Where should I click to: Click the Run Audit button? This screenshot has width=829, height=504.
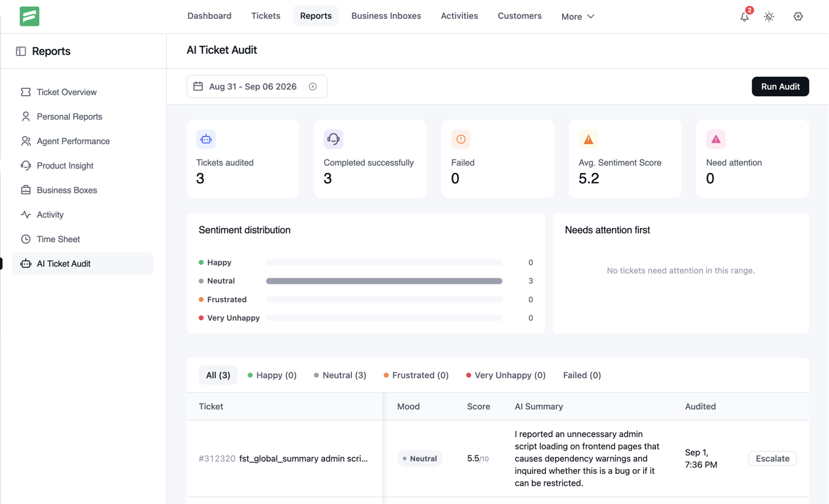(780, 86)
